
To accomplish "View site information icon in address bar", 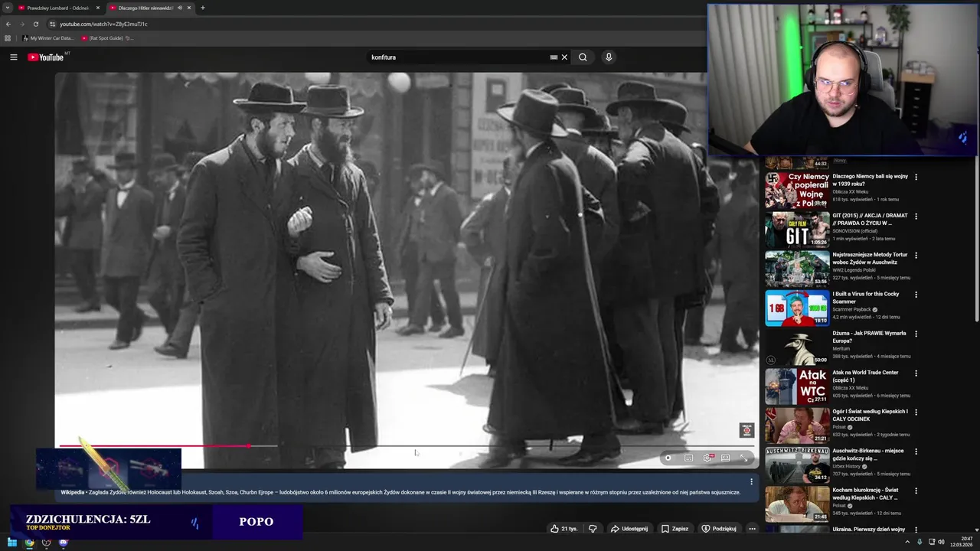I will pos(52,24).
